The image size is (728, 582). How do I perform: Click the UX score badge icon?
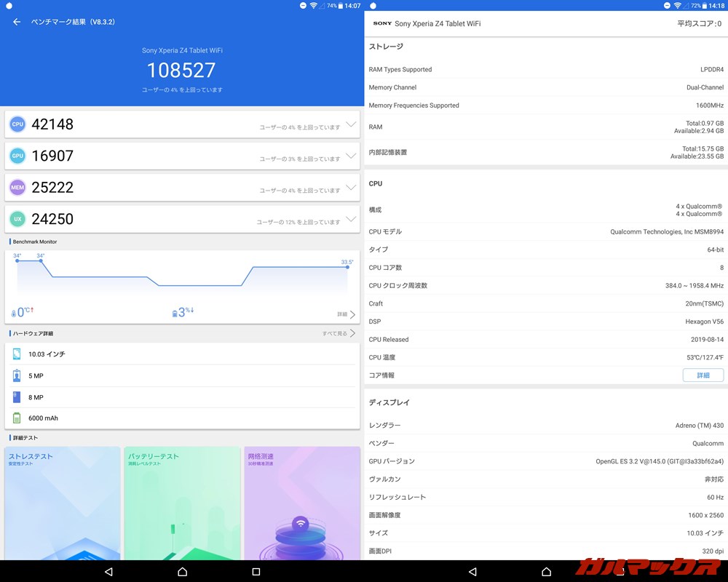(17, 219)
